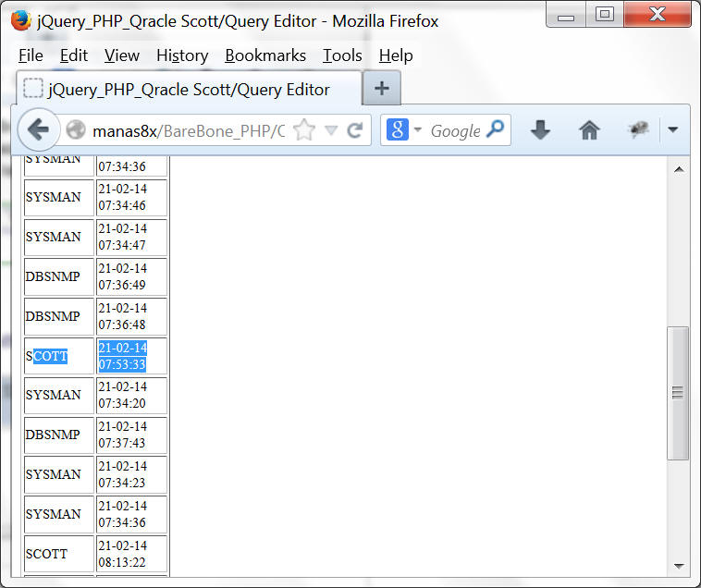Click the address bar URL manas8x/BareBone_PHP
Image resolution: width=701 pixels, height=588 pixels.
coord(189,131)
